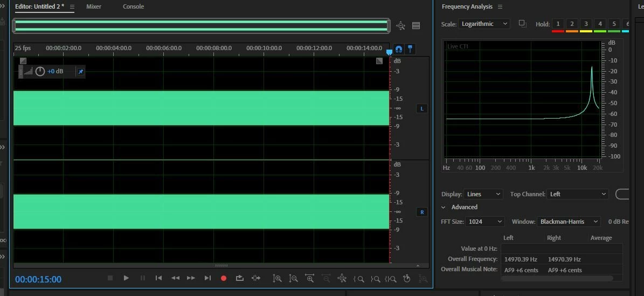Click the HUD grip handle
The height and width of the screenshot is (296, 644).
[x=21, y=72]
